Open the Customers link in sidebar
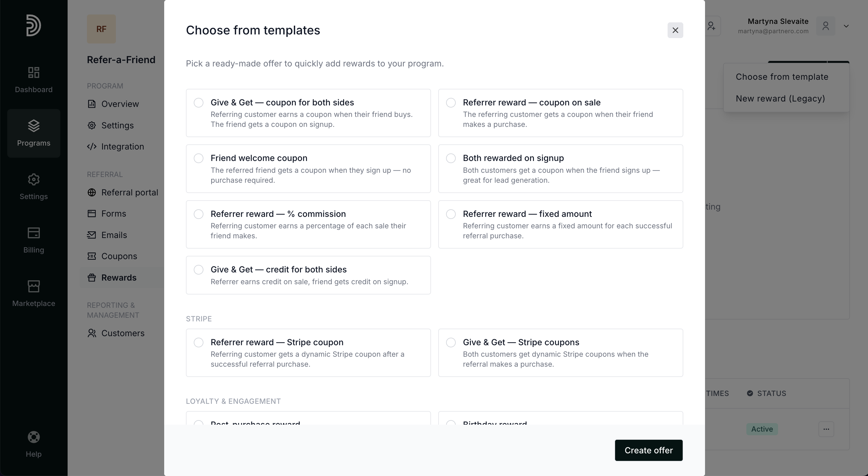The width and height of the screenshot is (868, 476). pos(123,333)
